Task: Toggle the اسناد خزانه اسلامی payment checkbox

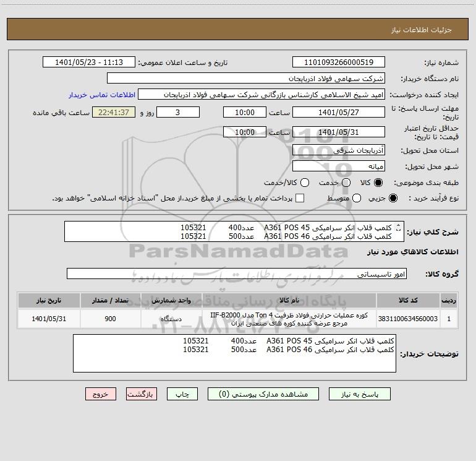Action: [x=300, y=198]
